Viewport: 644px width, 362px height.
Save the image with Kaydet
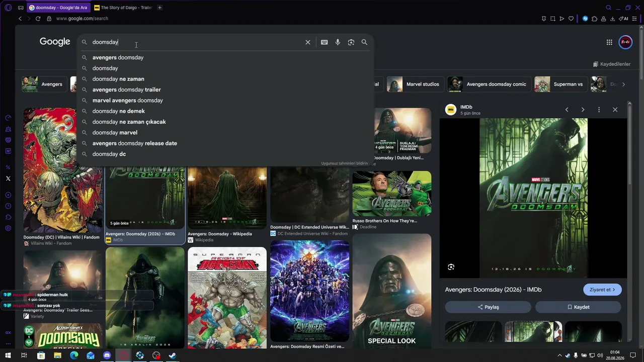coord(578,307)
